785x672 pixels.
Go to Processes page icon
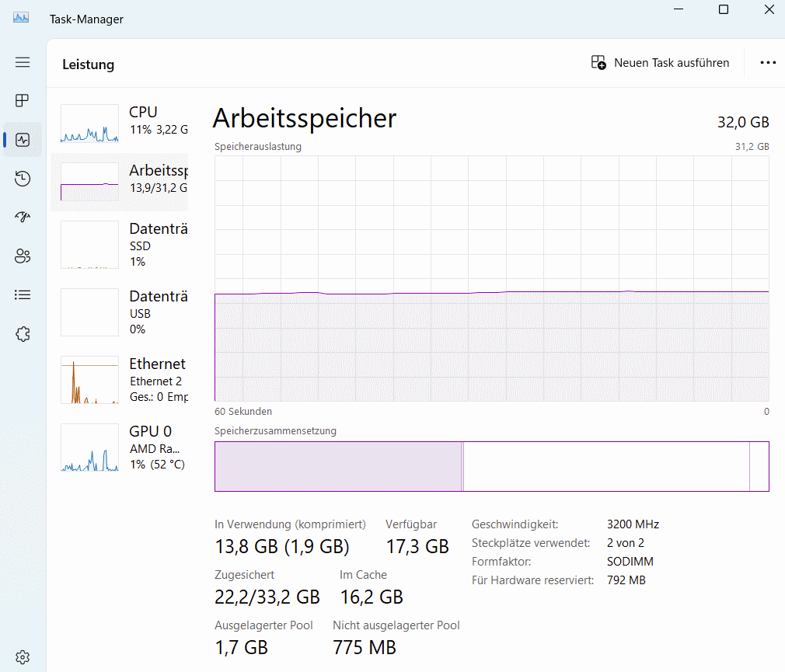pos(23,100)
